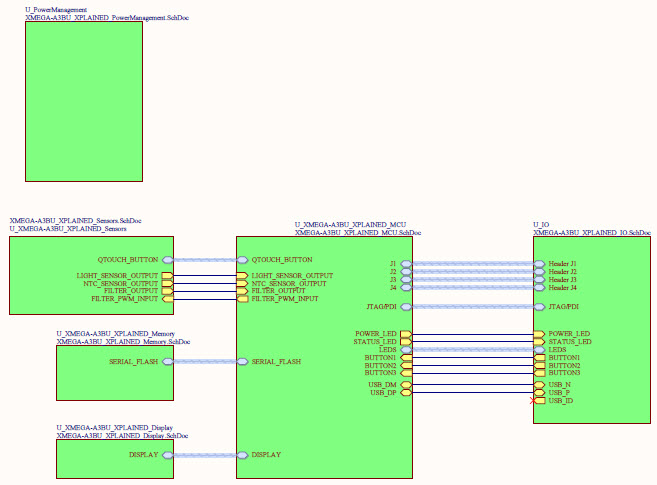Click the USB_DM port symbol on MCU sheet
657x485 pixels.
point(406,384)
